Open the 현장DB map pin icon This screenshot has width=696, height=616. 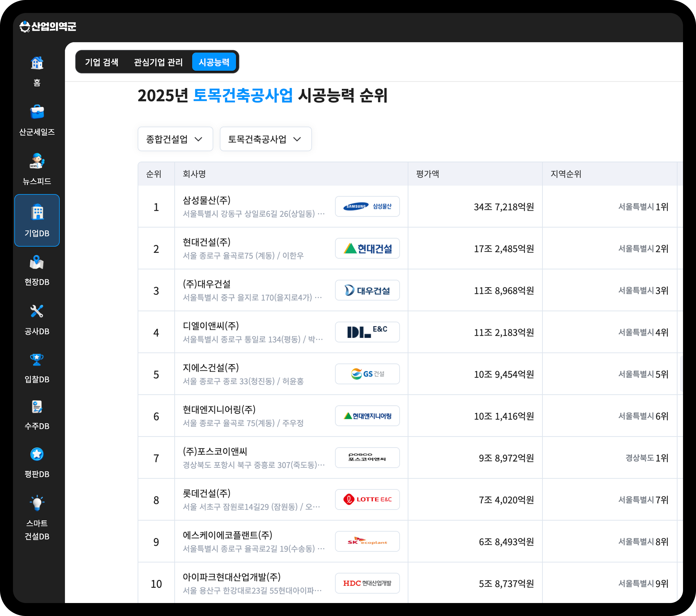[x=37, y=262]
